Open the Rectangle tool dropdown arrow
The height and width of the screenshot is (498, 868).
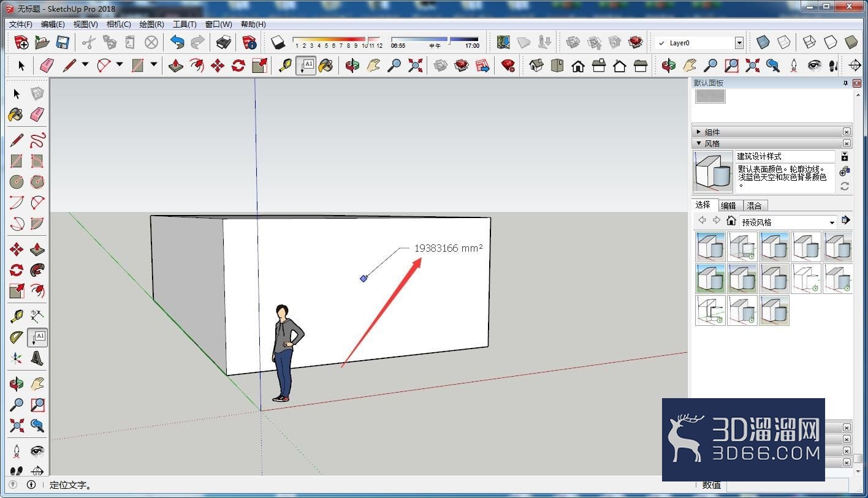(x=154, y=65)
